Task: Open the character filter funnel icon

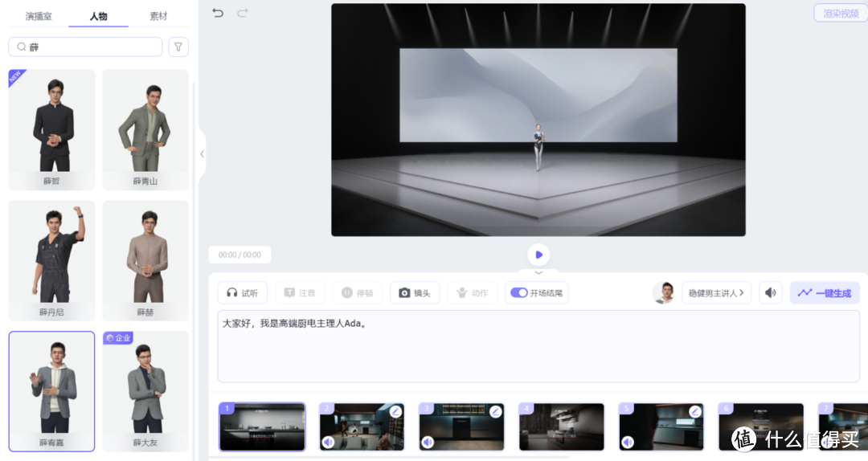Action: (178, 47)
